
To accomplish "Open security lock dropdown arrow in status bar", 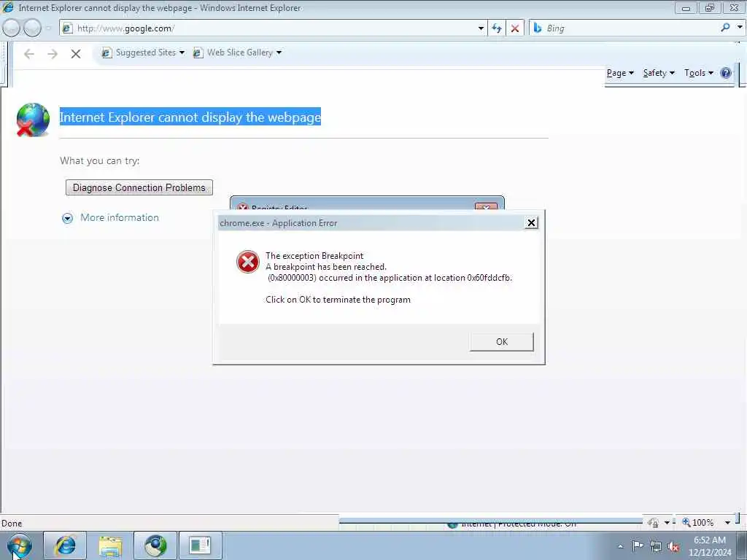I will pos(667,523).
